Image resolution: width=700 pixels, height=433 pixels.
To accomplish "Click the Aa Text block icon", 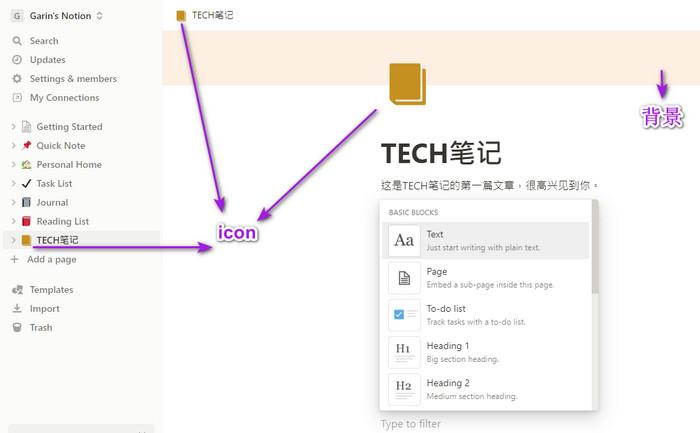I will (x=404, y=241).
